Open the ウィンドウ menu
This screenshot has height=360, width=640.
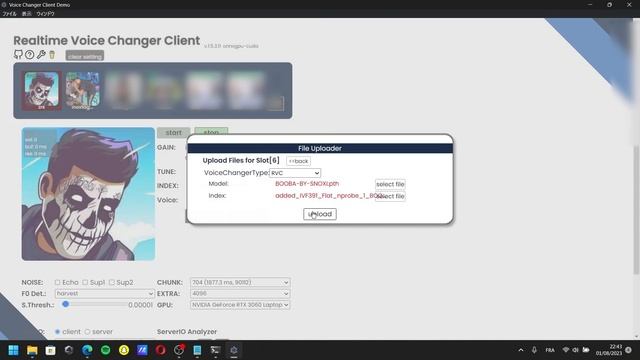45,14
